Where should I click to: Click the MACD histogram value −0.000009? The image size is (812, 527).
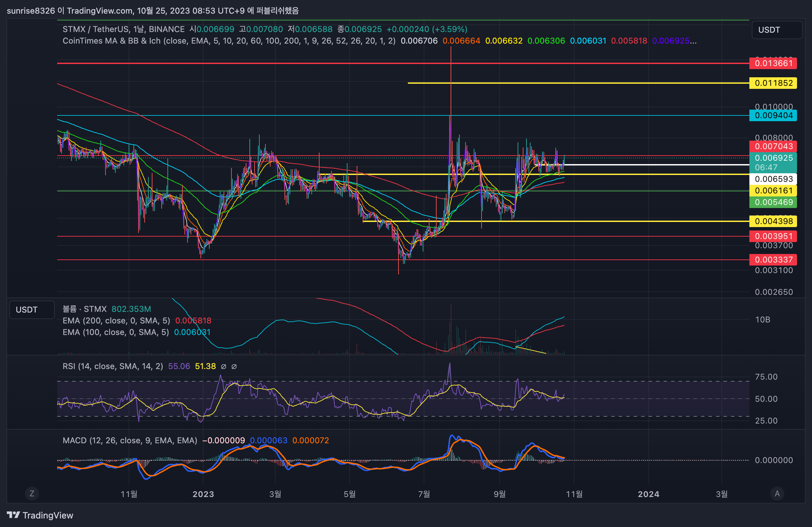224,440
